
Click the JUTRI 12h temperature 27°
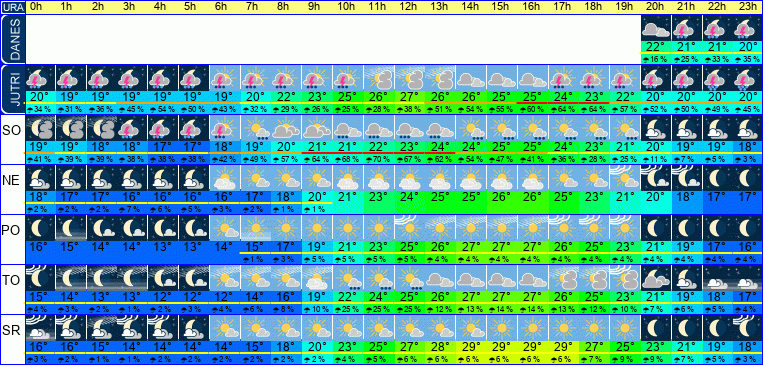click(410, 96)
